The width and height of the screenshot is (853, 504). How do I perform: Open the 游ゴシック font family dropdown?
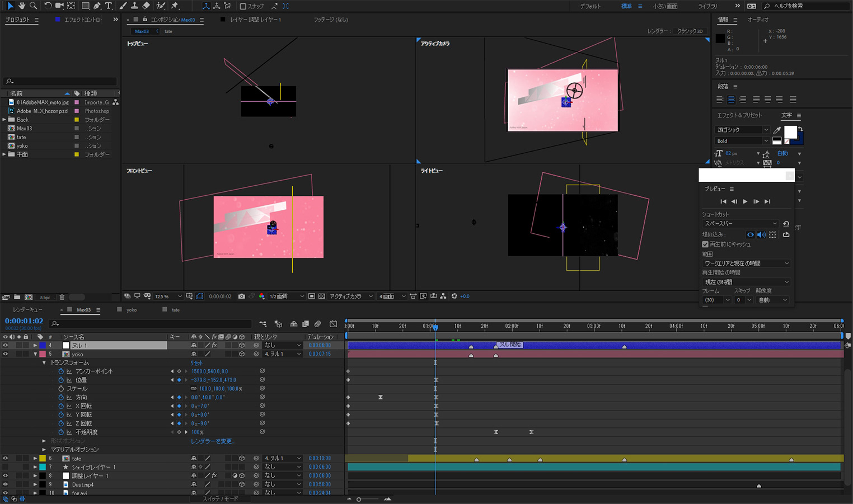pos(743,130)
